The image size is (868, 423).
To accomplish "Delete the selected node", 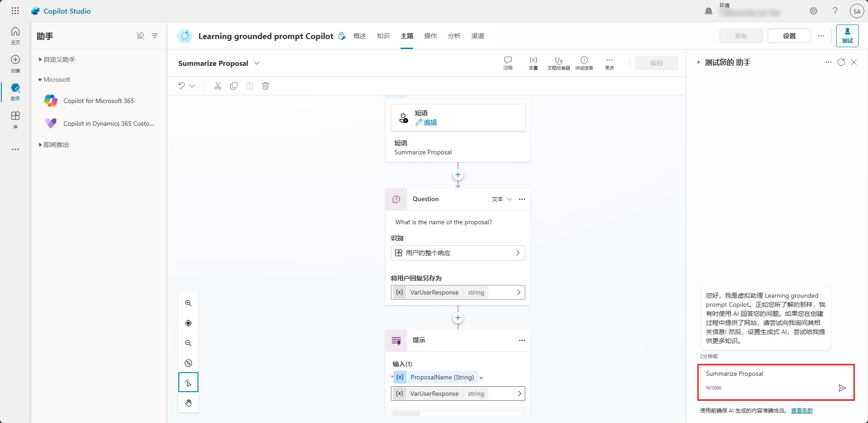I will click(x=266, y=86).
